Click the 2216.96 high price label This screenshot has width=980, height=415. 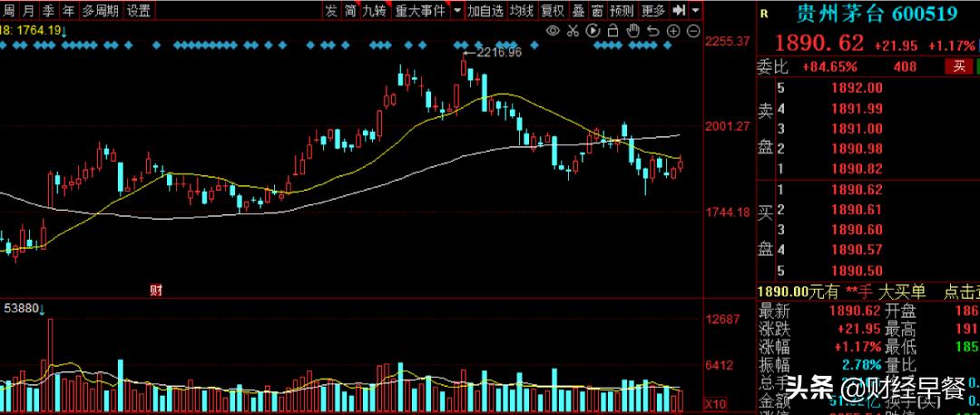tap(499, 53)
